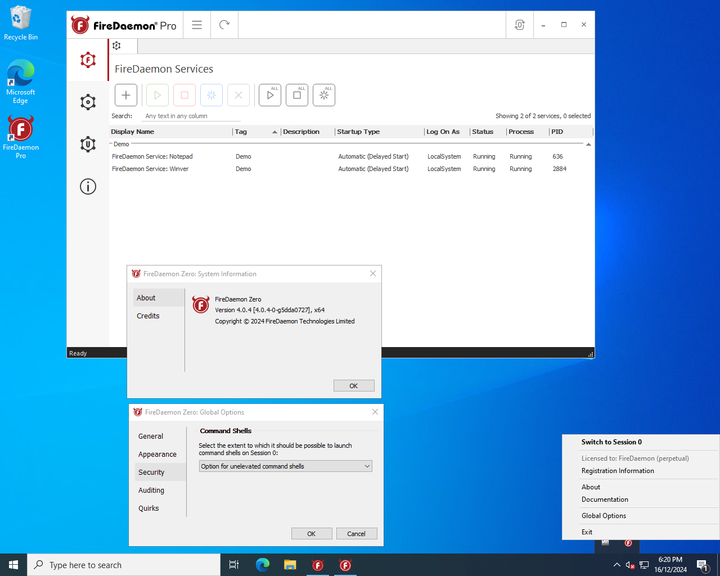Sort by Status column header
The image size is (720, 576).
click(x=488, y=132)
